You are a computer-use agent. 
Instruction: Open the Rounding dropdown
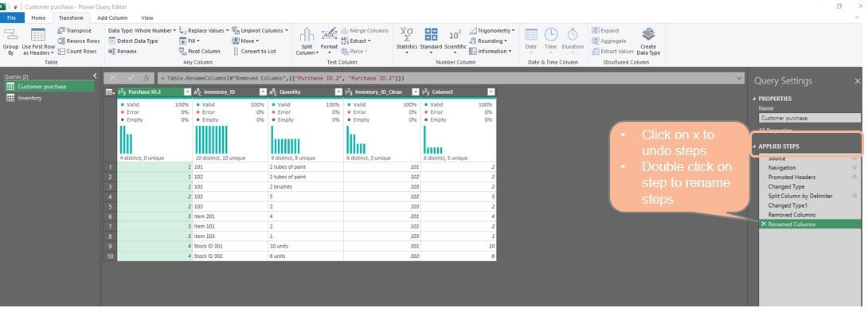(487, 41)
